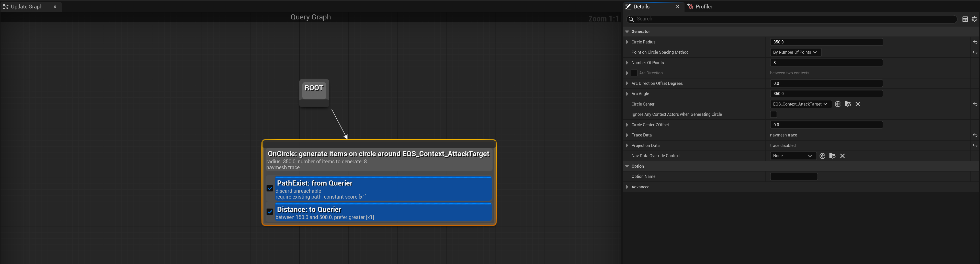Open Nav Data Override Context None dropdown

point(793,156)
